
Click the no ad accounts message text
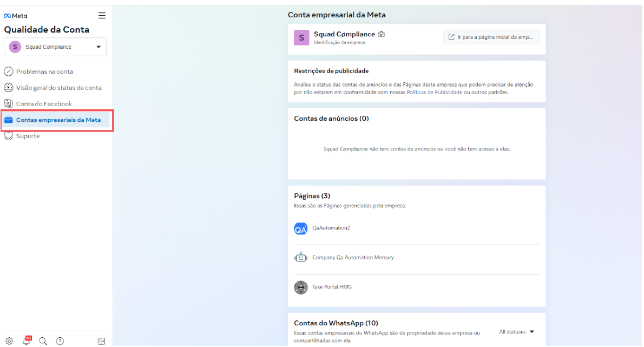417,149
